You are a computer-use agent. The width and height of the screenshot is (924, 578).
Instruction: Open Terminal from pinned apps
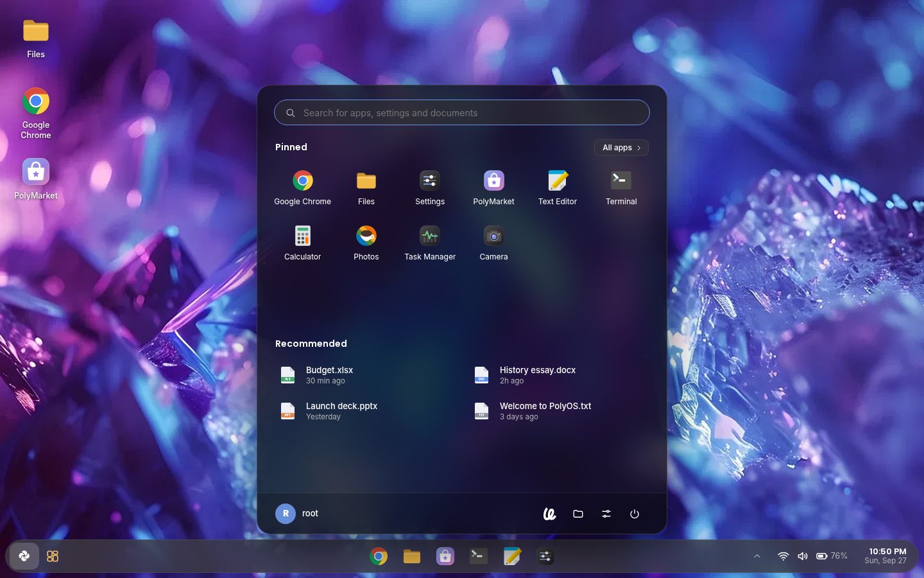click(x=621, y=188)
